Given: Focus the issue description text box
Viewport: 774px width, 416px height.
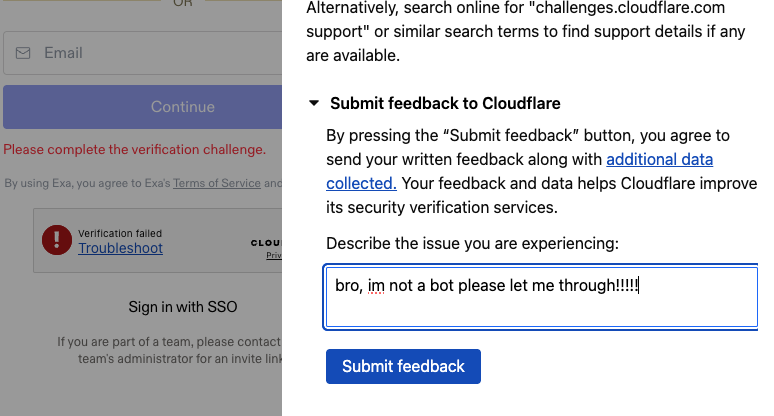Looking at the screenshot, I should coord(541,297).
